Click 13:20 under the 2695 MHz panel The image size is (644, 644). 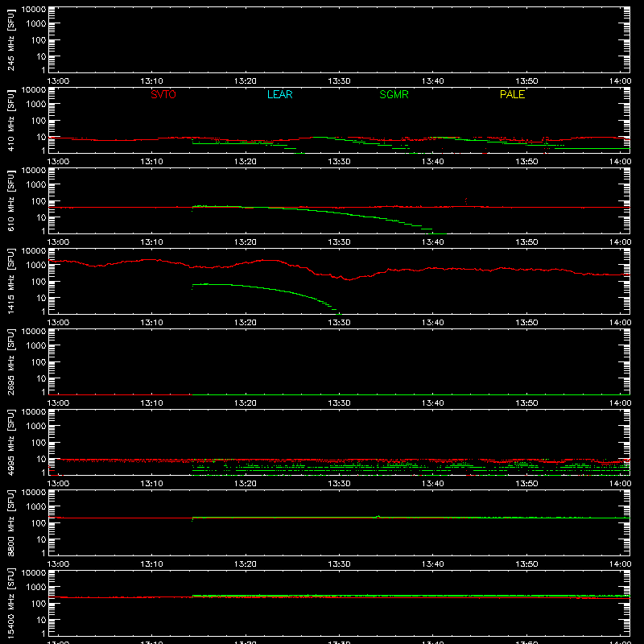click(x=246, y=403)
